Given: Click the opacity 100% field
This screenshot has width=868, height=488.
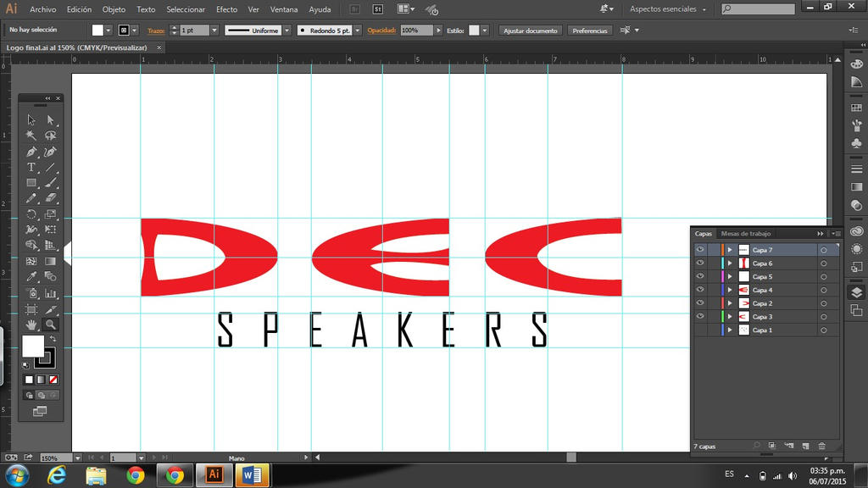Looking at the screenshot, I should point(416,30).
